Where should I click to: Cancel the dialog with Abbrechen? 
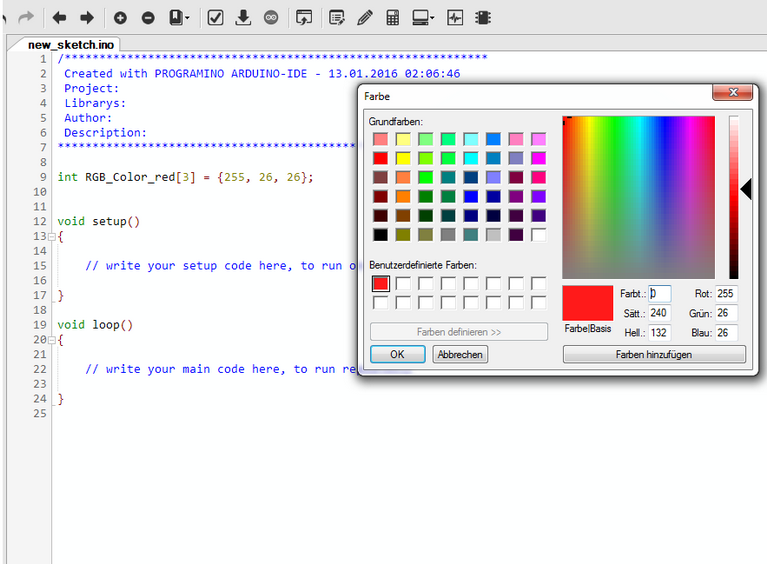point(460,354)
